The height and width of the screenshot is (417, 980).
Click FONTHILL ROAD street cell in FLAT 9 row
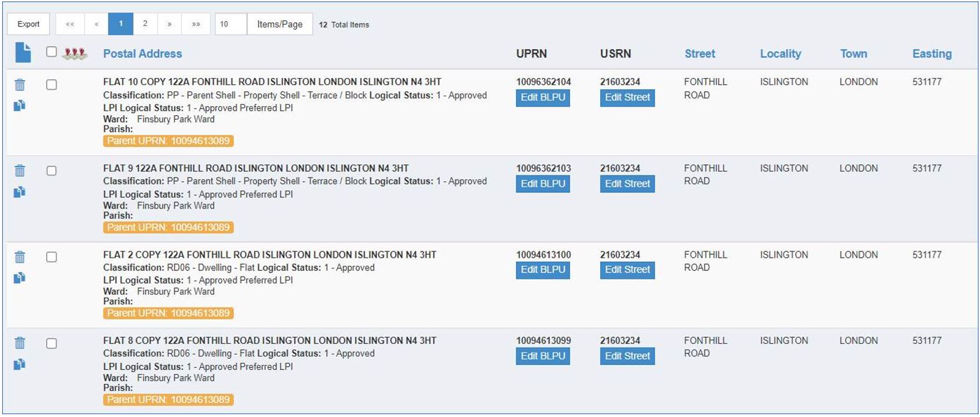[x=706, y=175]
